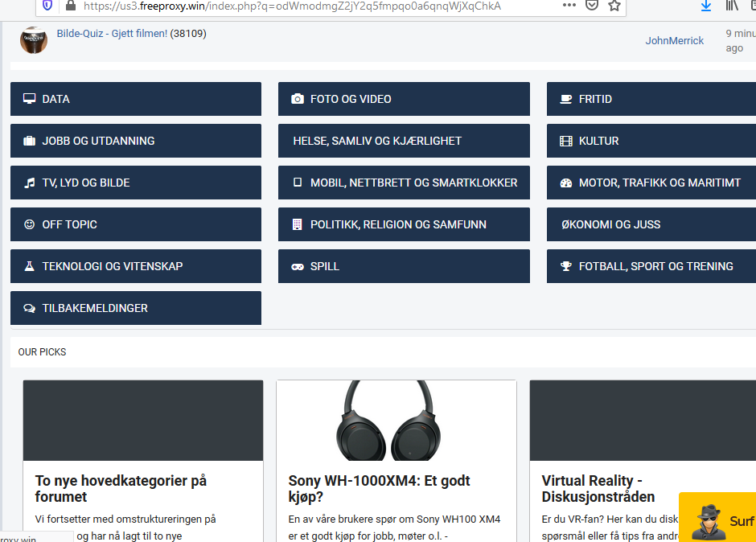The width and height of the screenshot is (756, 542).
Task: Open the JOBB OG UTDANNING category
Action: coord(136,141)
